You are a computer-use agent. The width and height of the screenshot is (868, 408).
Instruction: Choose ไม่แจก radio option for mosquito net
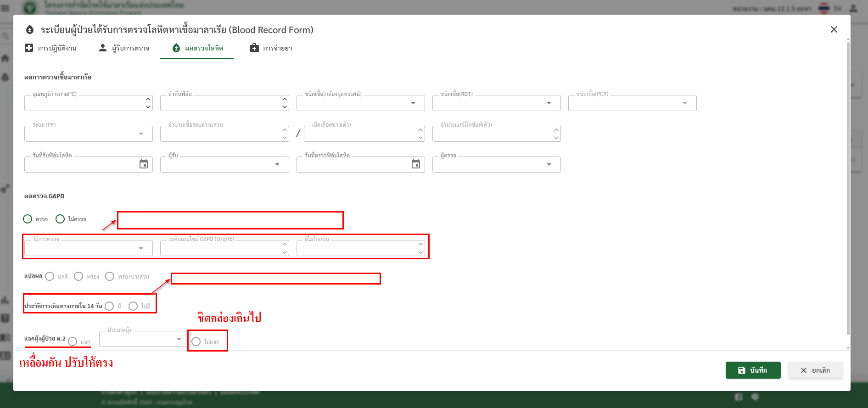(196, 341)
